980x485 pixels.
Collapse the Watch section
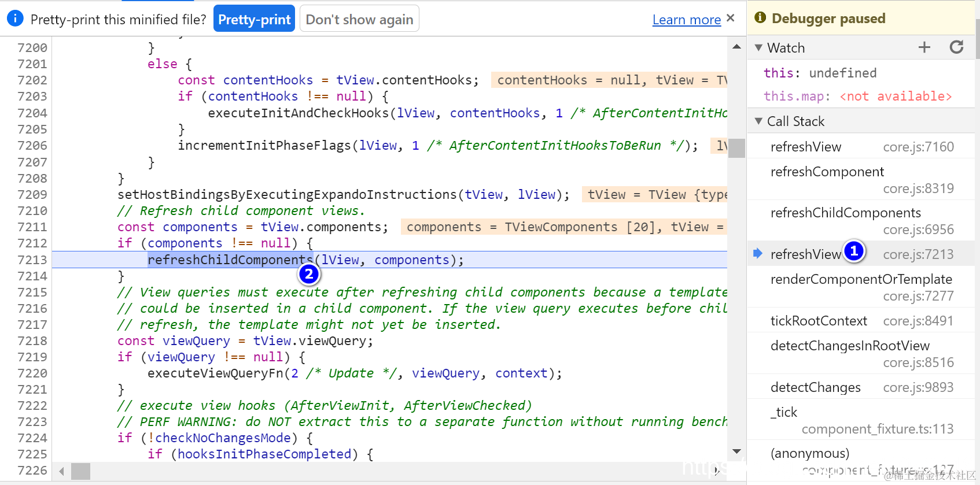click(758, 48)
